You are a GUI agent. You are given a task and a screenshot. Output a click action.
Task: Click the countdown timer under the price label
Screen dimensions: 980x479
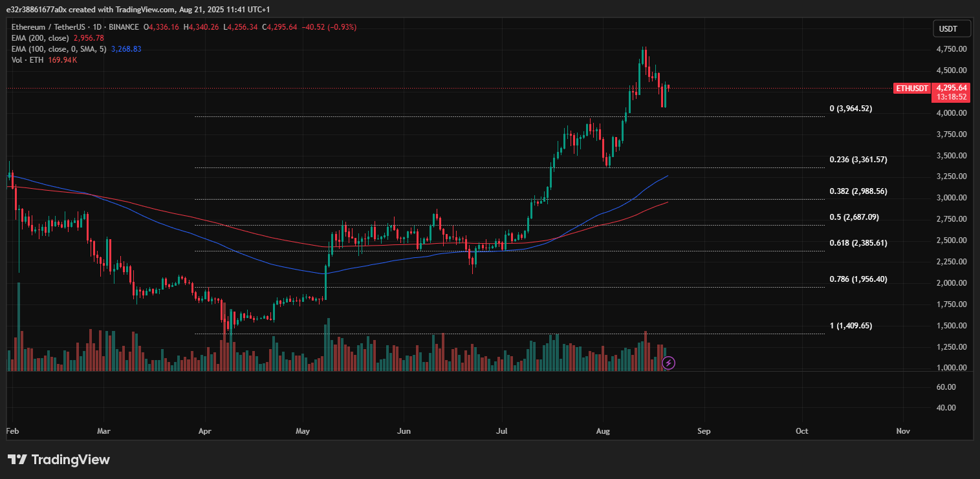(x=950, y=97)
